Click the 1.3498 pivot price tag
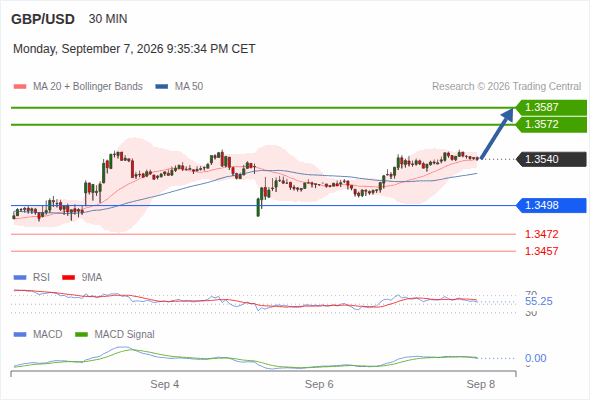 pos(551,205)
